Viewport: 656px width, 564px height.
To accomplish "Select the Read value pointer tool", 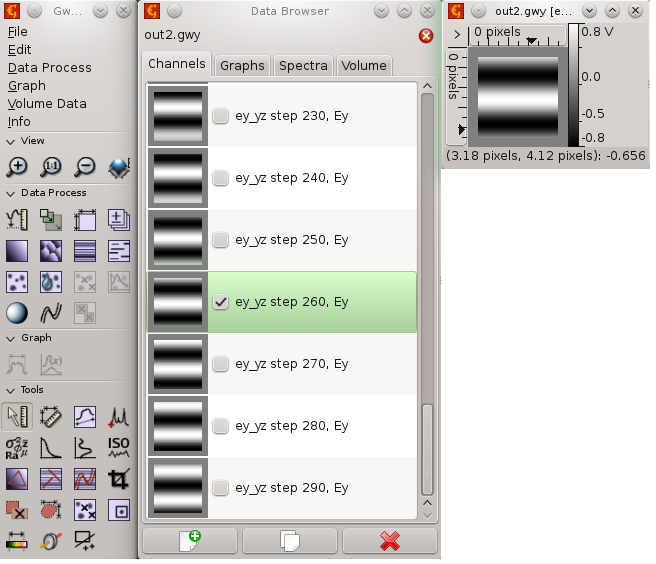I will point(18,416).
